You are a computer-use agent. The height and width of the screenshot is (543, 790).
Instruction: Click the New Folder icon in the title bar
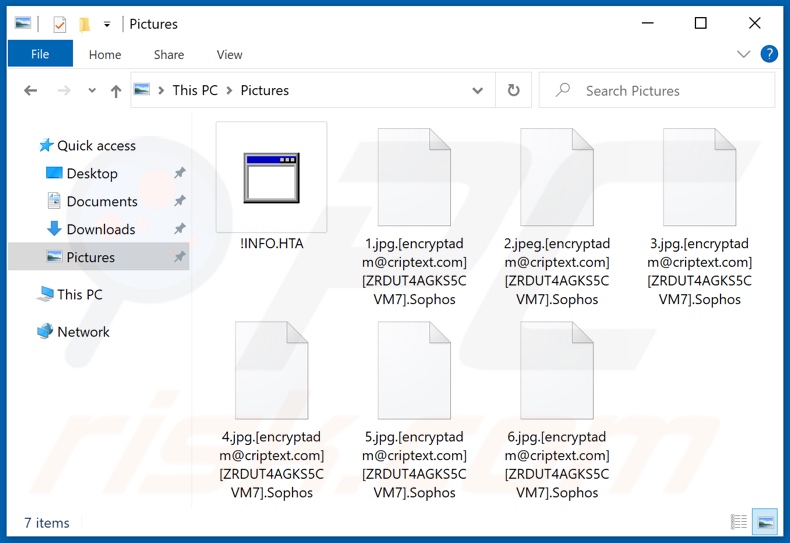click(x=84, y=24)
